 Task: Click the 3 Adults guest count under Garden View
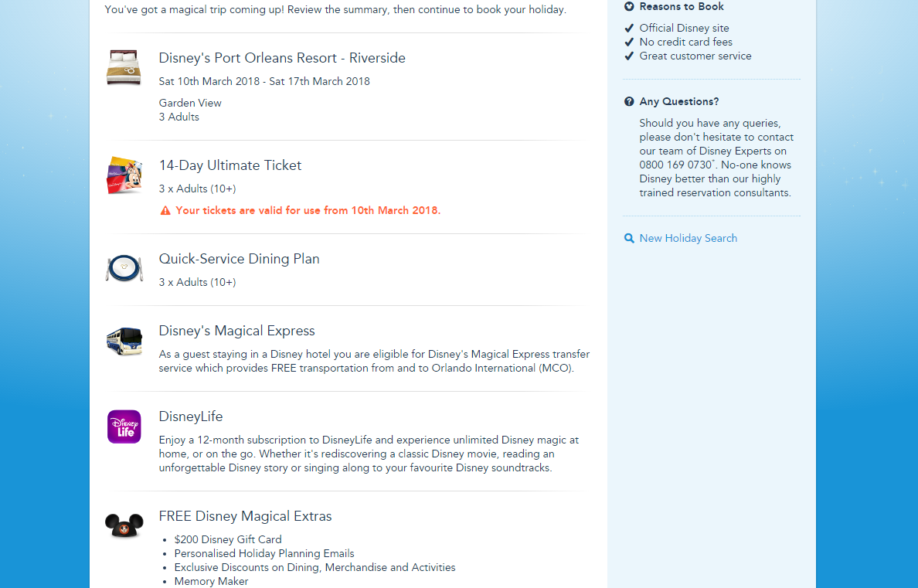179,117
